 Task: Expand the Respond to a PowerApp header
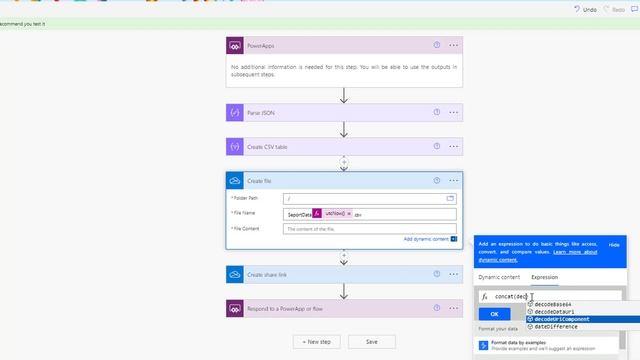point(344,309)
